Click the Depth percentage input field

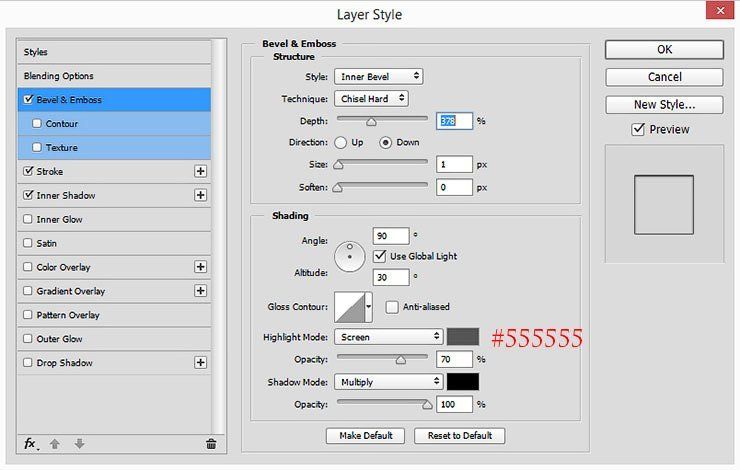[454, 121]
